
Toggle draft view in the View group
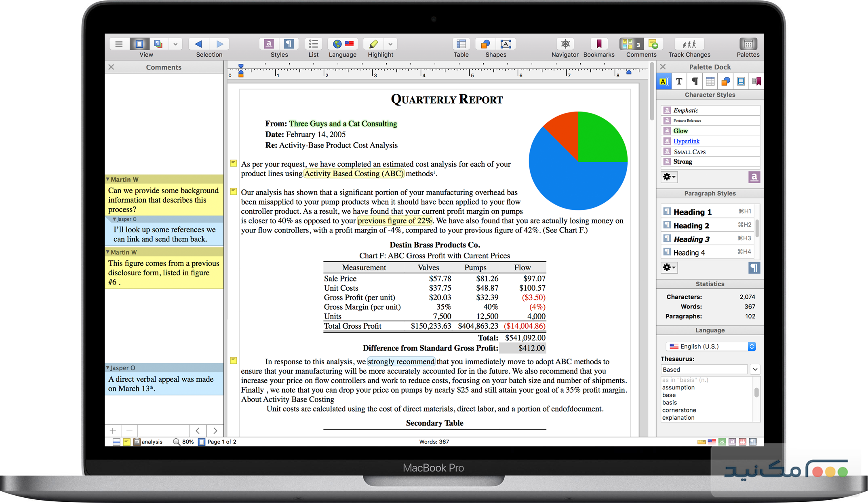(x=158, y=43)
